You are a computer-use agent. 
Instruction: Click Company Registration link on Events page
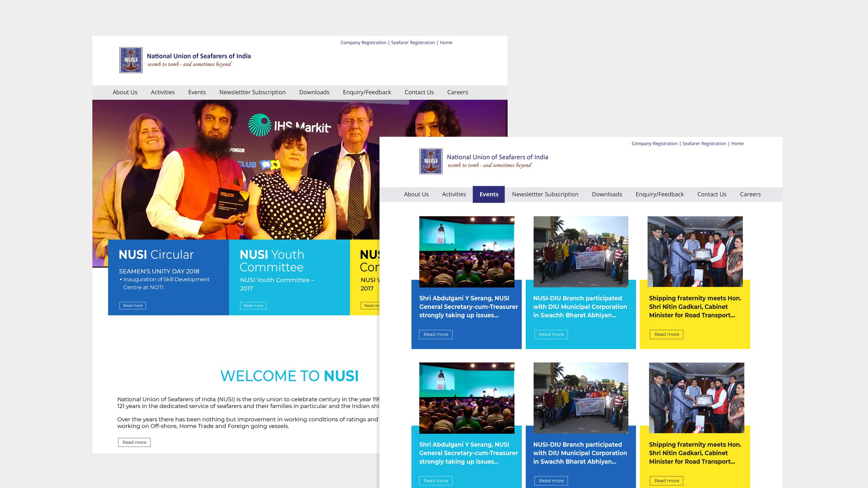(x=654, y=144)
